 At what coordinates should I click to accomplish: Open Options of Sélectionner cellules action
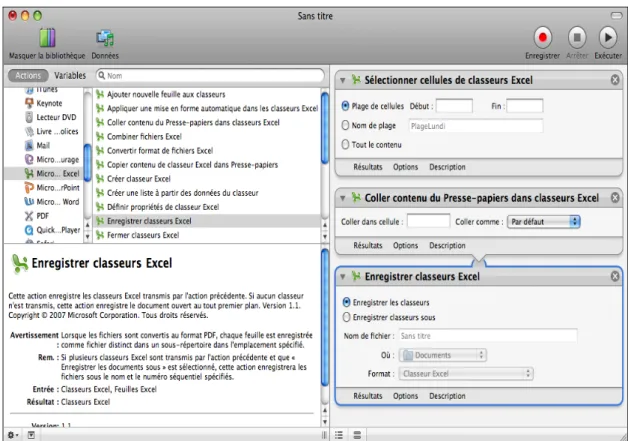405,167
